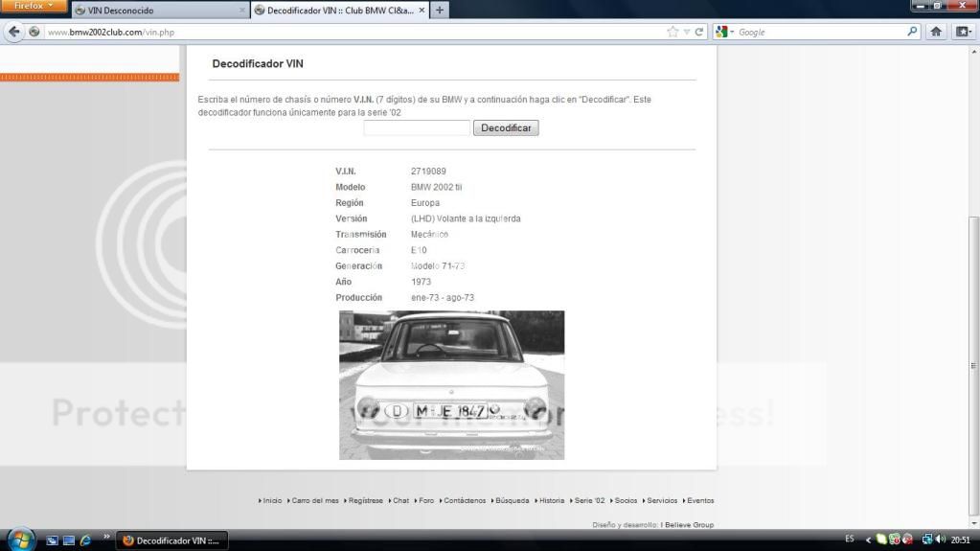Open the Carro del mes footer link
The image size is (980, 551).
[314, 500]
